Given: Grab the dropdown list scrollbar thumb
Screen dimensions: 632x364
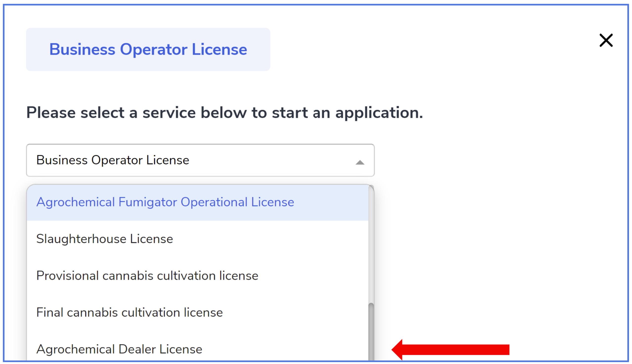Looking at the screenshot, I should point(371,333).
